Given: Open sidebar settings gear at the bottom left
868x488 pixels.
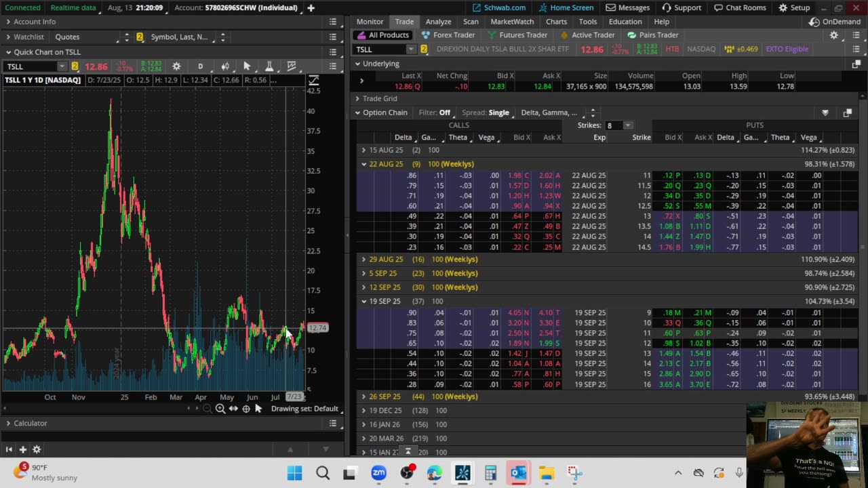Looking at the screenshot, I should 37,449.
